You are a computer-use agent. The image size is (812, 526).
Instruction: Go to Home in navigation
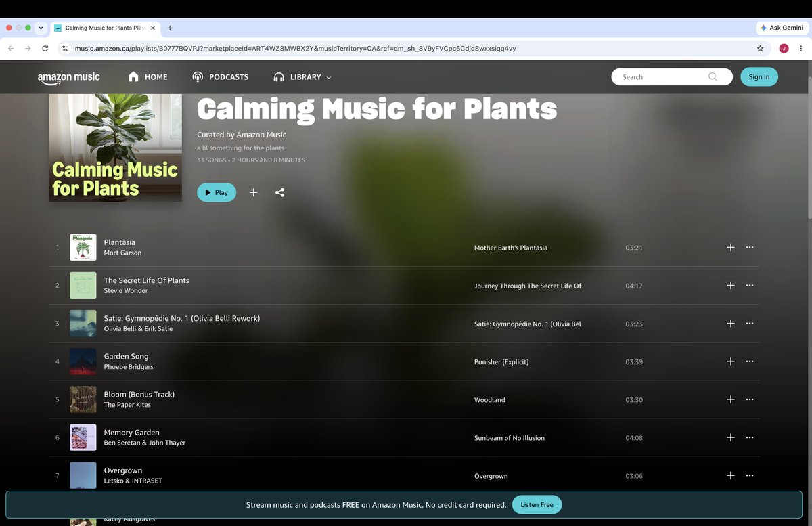point(148,77)
